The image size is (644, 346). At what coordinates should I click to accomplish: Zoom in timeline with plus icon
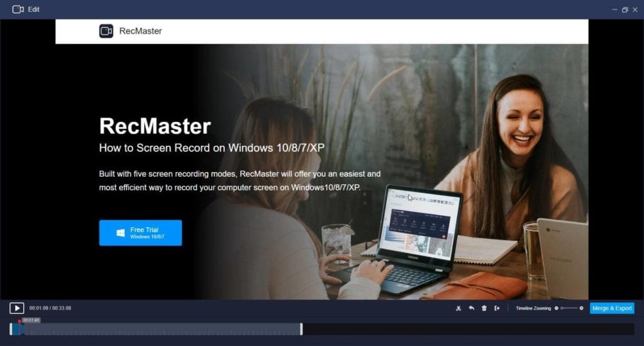click(581, 308)
